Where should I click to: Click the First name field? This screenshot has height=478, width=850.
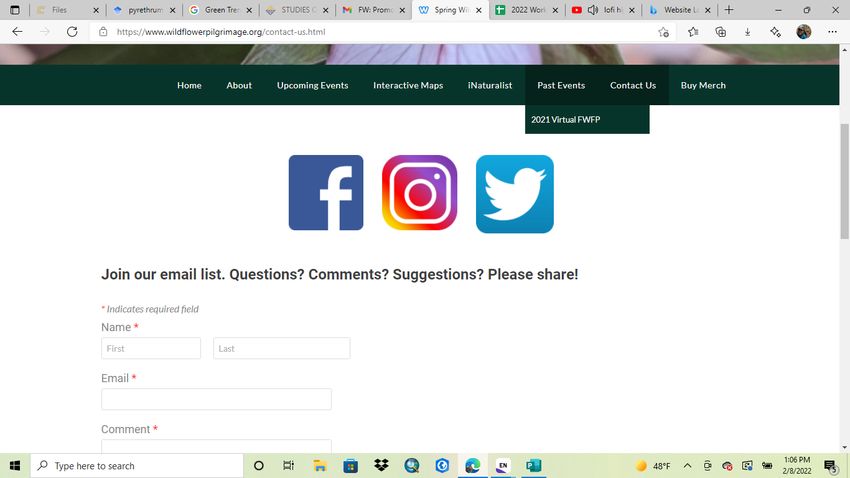point(151,348)
